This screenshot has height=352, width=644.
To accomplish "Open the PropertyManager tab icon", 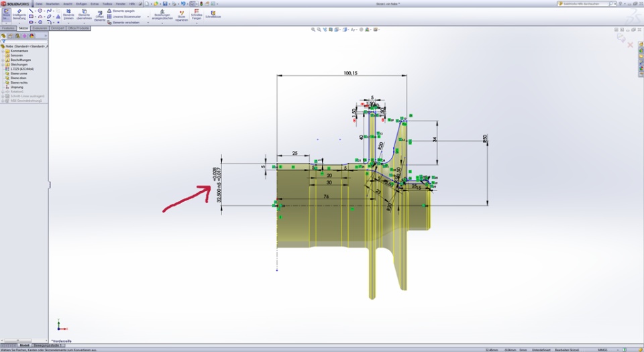I will 10,36.
